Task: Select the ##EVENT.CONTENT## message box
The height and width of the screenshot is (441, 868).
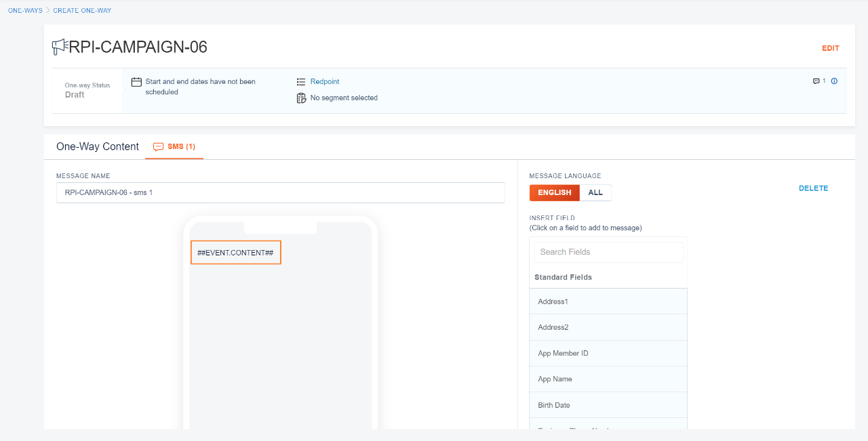Action: [235, 253]
